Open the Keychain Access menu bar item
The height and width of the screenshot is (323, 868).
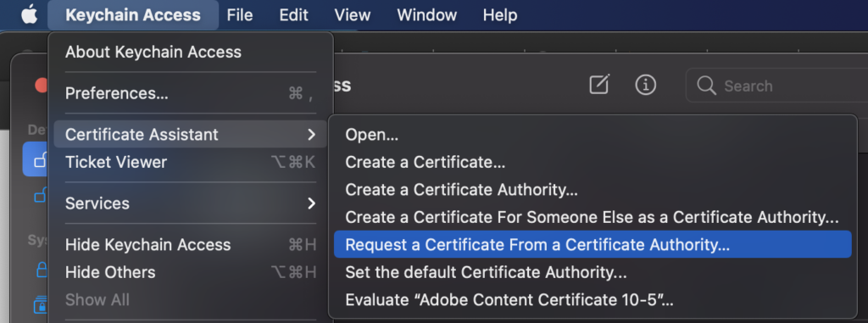(x=133, y=15)
